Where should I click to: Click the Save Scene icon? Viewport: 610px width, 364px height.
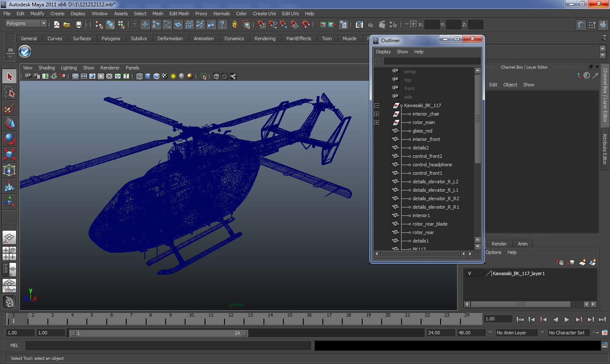(x=78, y=25)
